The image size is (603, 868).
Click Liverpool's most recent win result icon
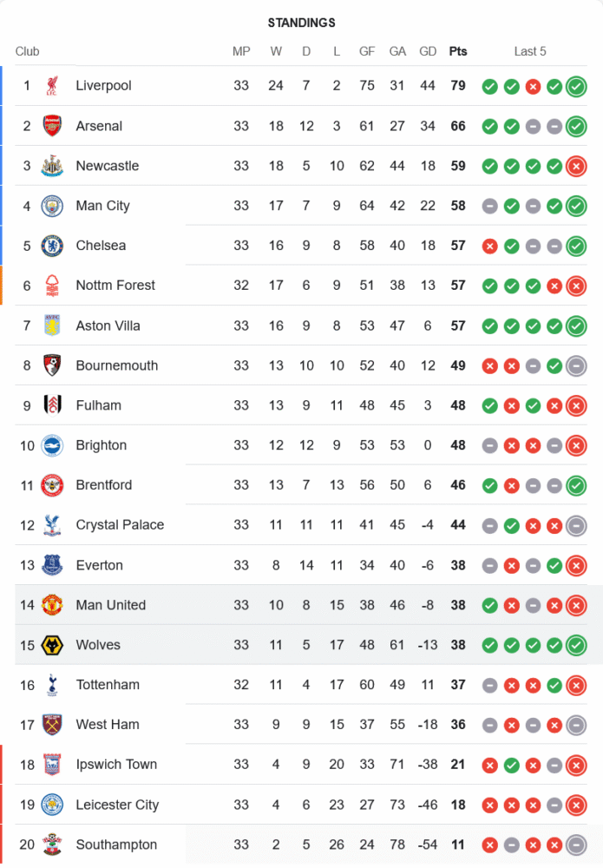[575, 86]
